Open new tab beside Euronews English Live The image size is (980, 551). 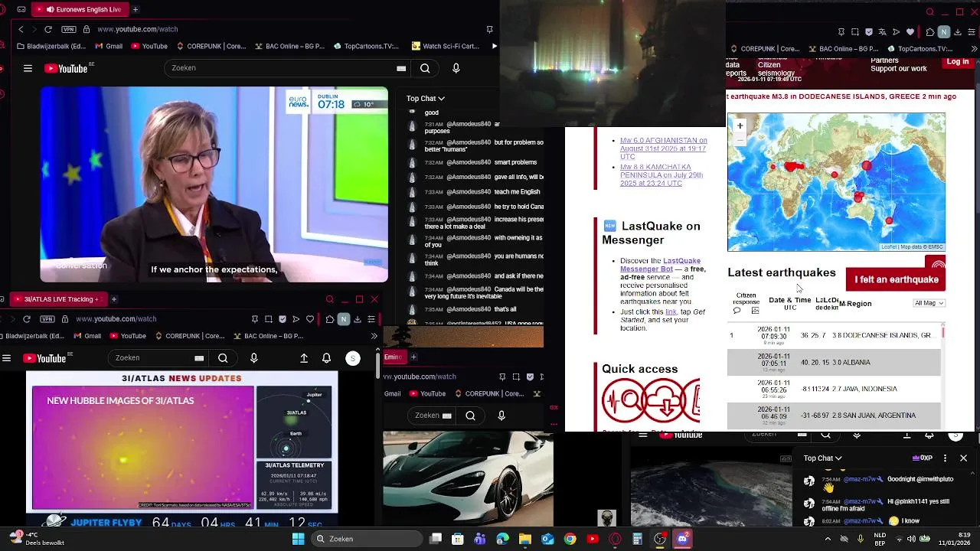point(135,9)
